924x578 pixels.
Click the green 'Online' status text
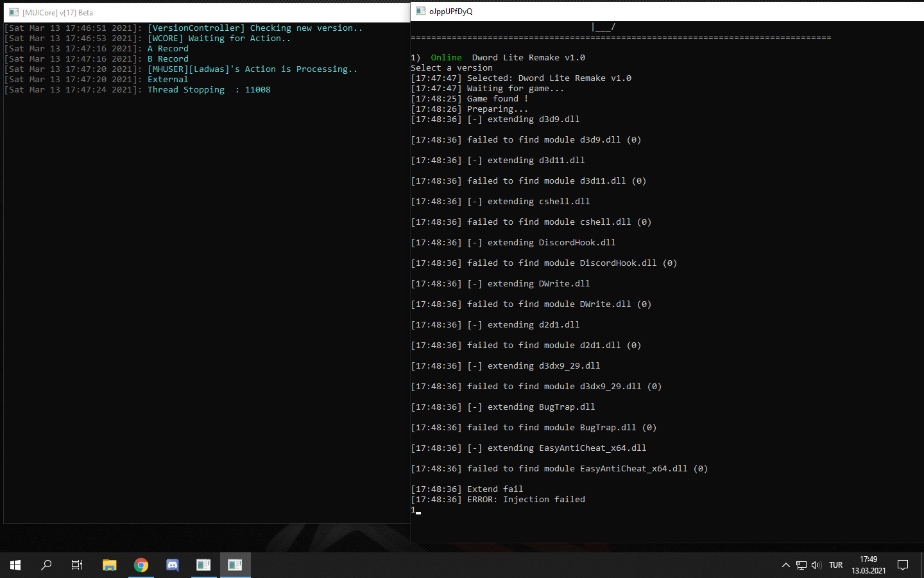447,58
